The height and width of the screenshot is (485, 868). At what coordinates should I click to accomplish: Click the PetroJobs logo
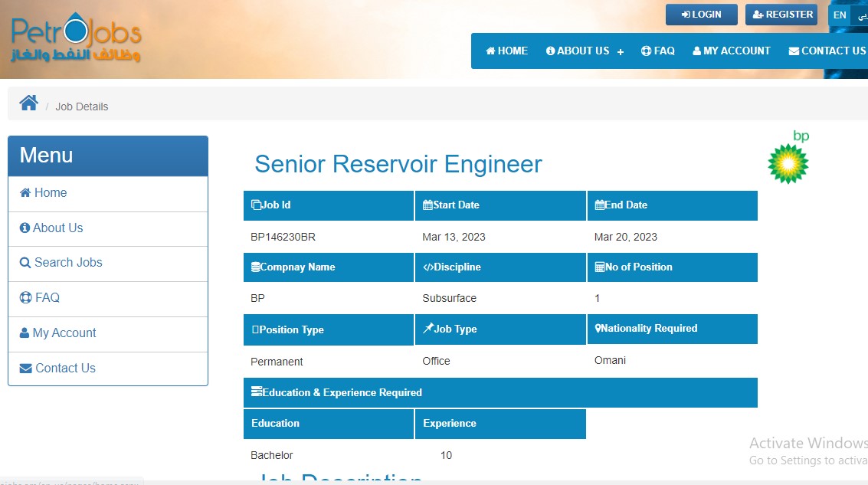[x=76, y=40]
